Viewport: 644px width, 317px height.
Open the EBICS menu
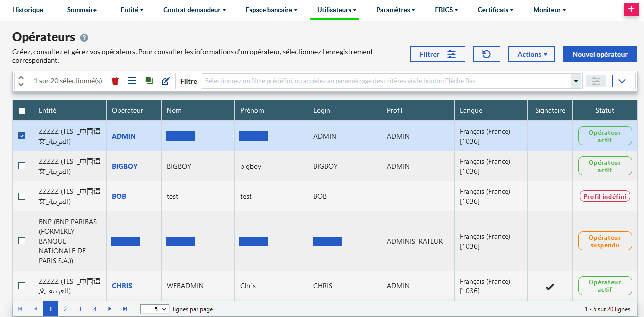[446, 10]
